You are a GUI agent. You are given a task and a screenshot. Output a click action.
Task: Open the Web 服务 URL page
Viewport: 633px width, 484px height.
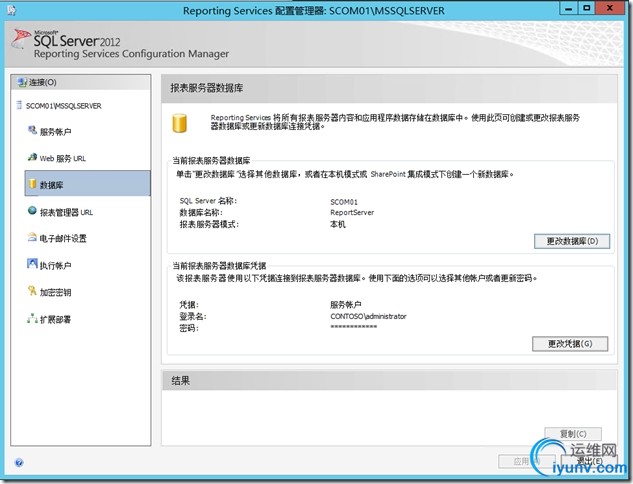pyautogui.click(x=63, y=158)
